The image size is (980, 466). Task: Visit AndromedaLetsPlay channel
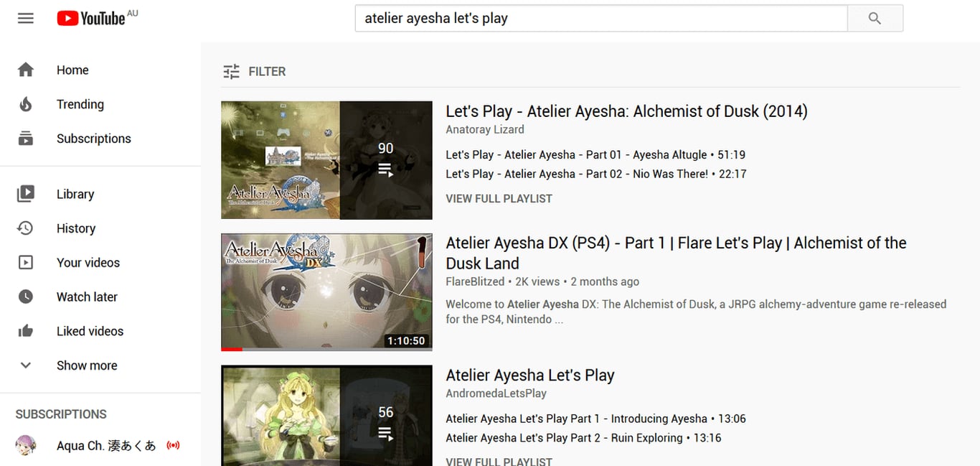pos(496,393)
